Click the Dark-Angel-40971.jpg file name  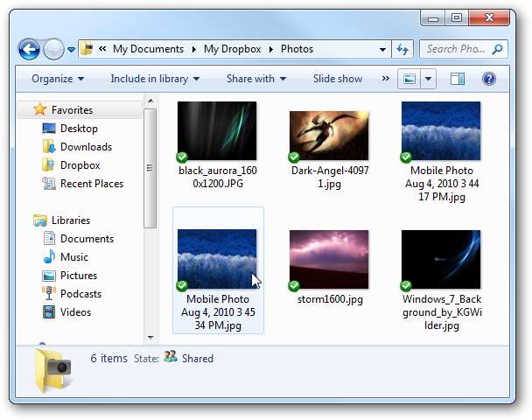coord(330,177)
